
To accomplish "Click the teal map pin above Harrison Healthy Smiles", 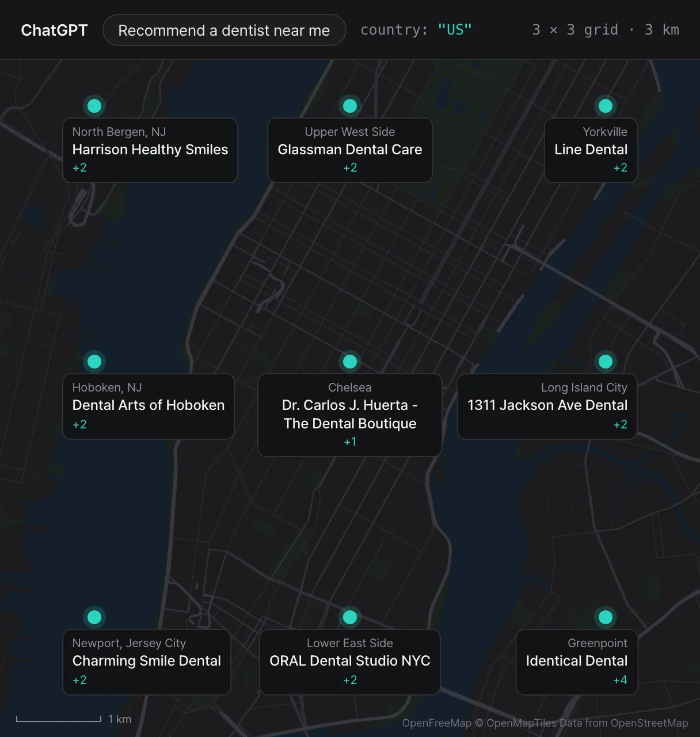I will tap(94, 106).
